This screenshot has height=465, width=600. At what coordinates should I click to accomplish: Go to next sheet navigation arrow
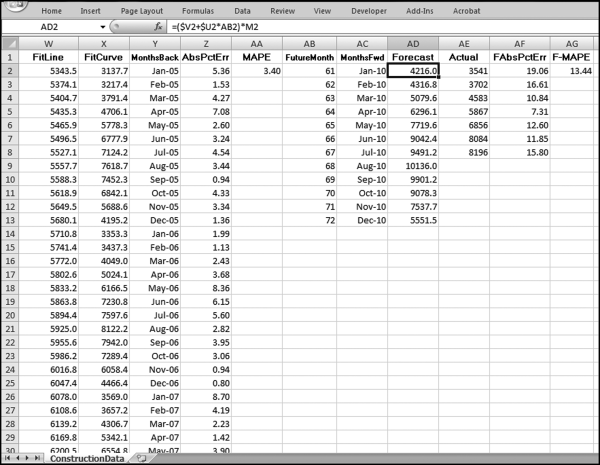[x=27, y=458]
